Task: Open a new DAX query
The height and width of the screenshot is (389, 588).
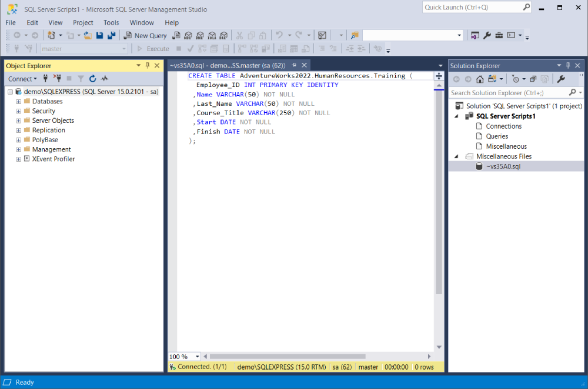Action: click(x=224, y=36)
